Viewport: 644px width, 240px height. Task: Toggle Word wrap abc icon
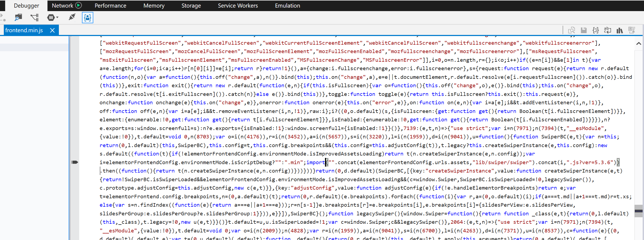(x=608, y=30)
